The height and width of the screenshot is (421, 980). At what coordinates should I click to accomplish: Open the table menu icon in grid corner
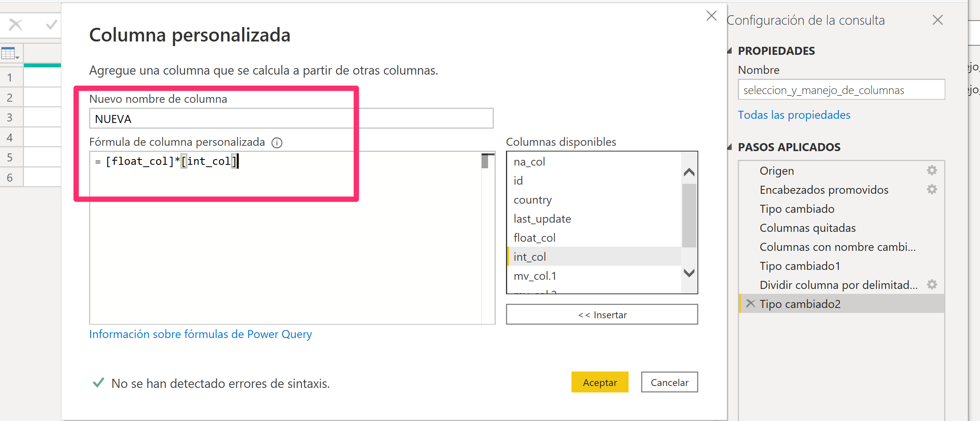coord(10,53)
